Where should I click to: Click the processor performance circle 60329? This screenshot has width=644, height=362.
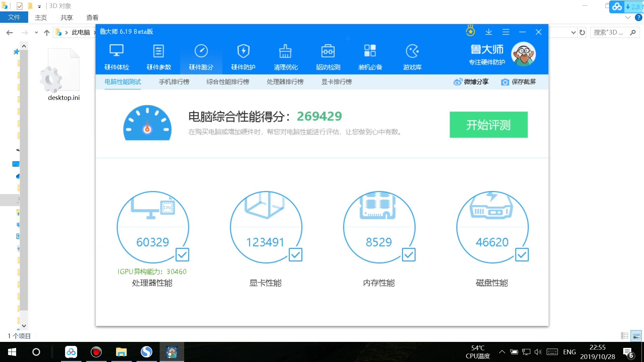tap(153, 227)
